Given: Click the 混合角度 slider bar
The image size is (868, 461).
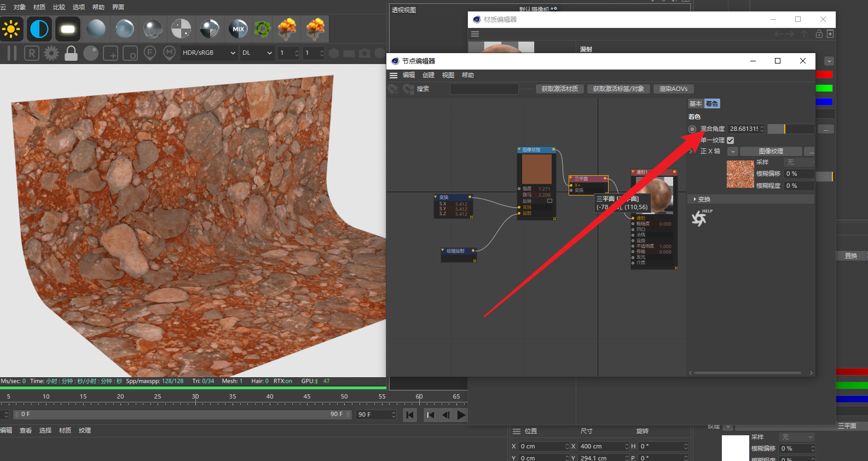Looking at the screenshot, I should tap(790, 129).
